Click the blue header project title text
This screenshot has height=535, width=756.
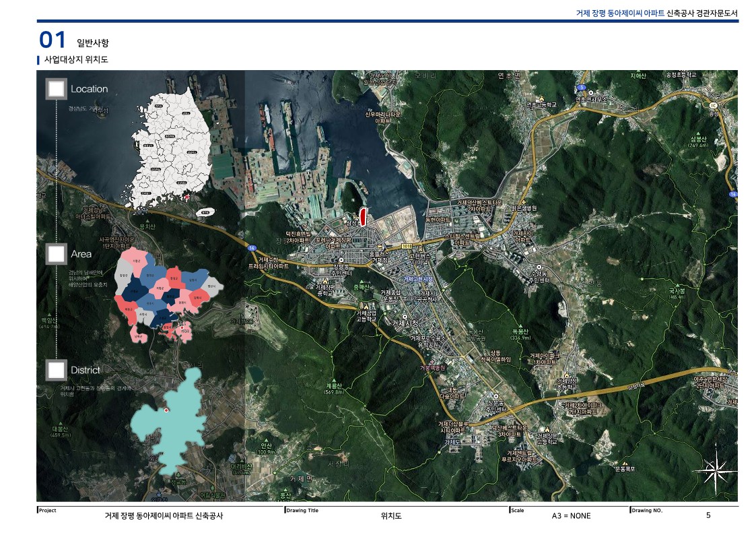pyautogui.click(x=620, y=13)
